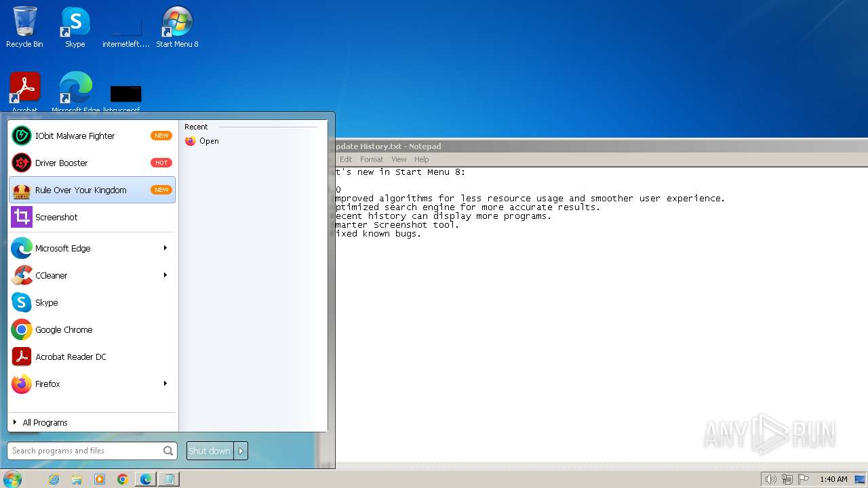
Task: Select Start Menu 8 desktop shortcut
Action: point(177,27)
